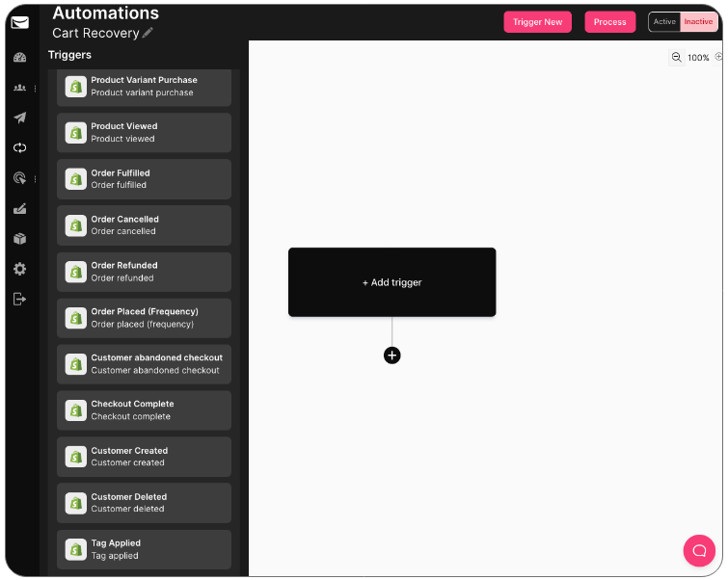The width and height of the screenshot is (728, 580).
Task: Select Order Placed (Frequency) trigger title
Action: (145, 311)
